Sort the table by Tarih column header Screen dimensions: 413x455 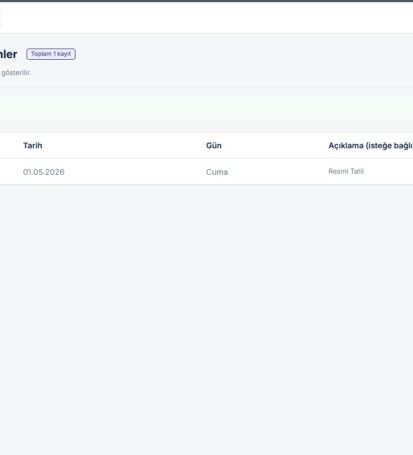click(x=33, y=145)
